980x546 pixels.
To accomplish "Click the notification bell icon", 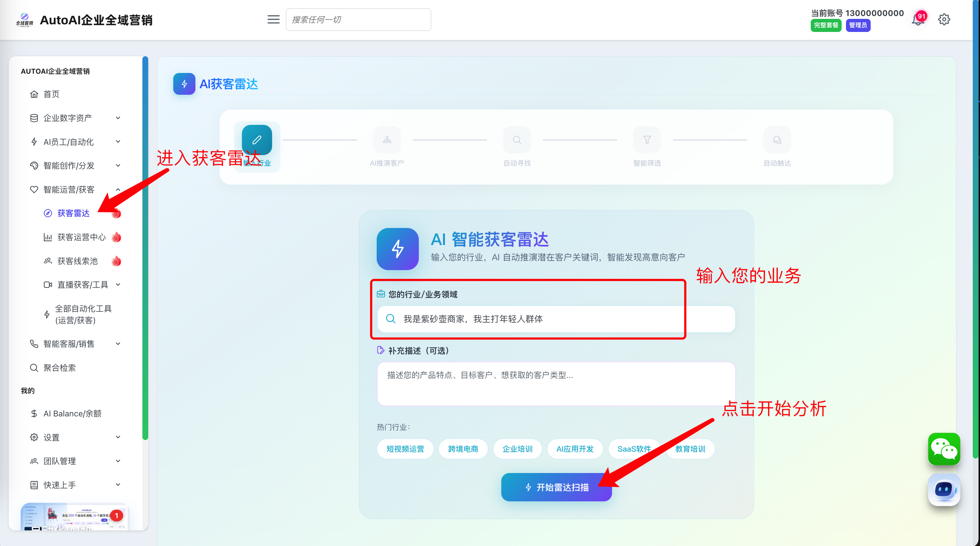I will pyautogui.click(x=918, y=20).
